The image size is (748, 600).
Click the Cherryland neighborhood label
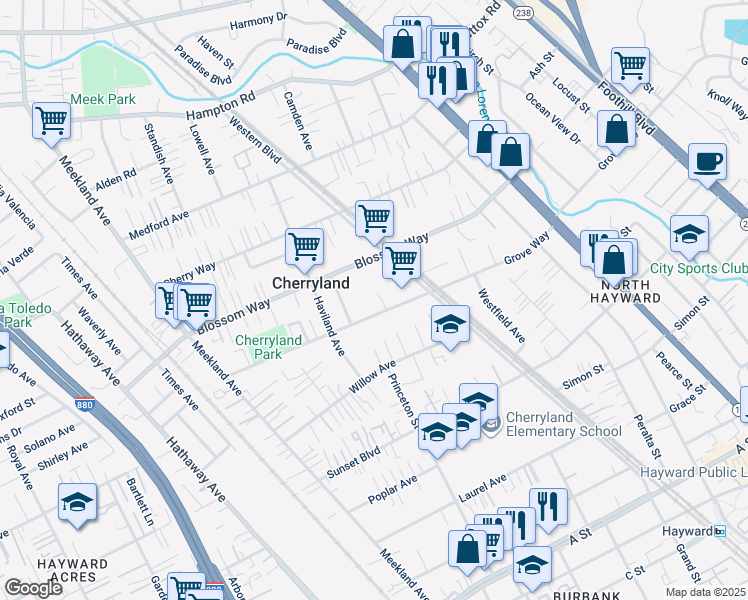point(311,283)
